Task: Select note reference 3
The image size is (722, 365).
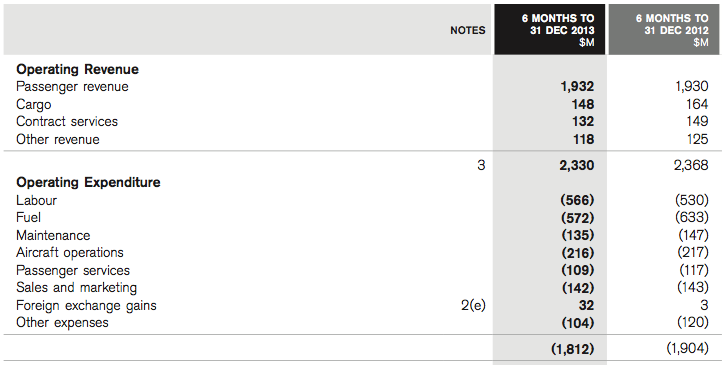Action: pos(481,165)
